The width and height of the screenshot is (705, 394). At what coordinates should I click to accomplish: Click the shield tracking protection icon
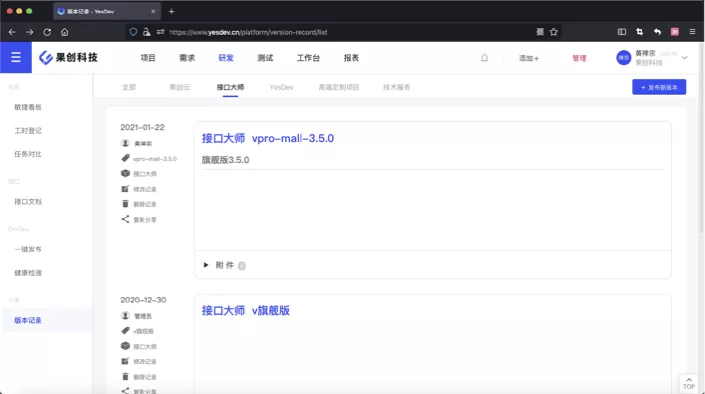pyautogui.click(x=134, y=32)
